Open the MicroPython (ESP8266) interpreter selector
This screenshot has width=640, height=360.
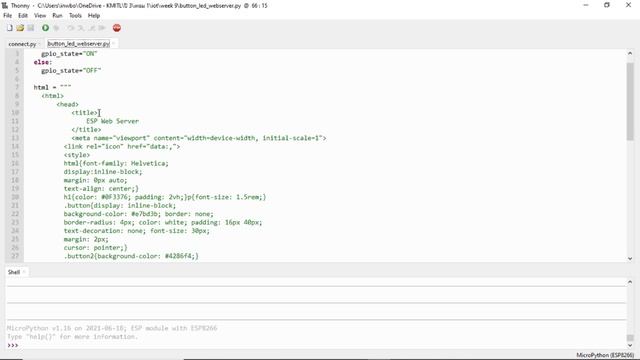tap(605, 355)
